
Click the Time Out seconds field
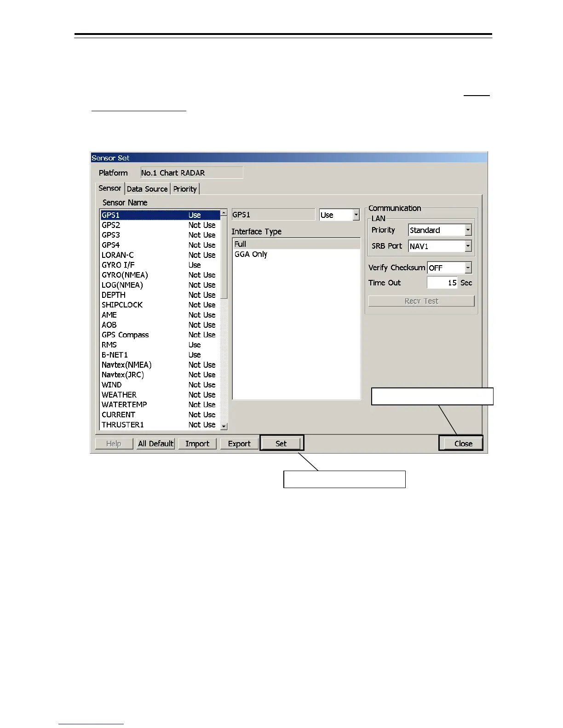click(x=442, y=283)
